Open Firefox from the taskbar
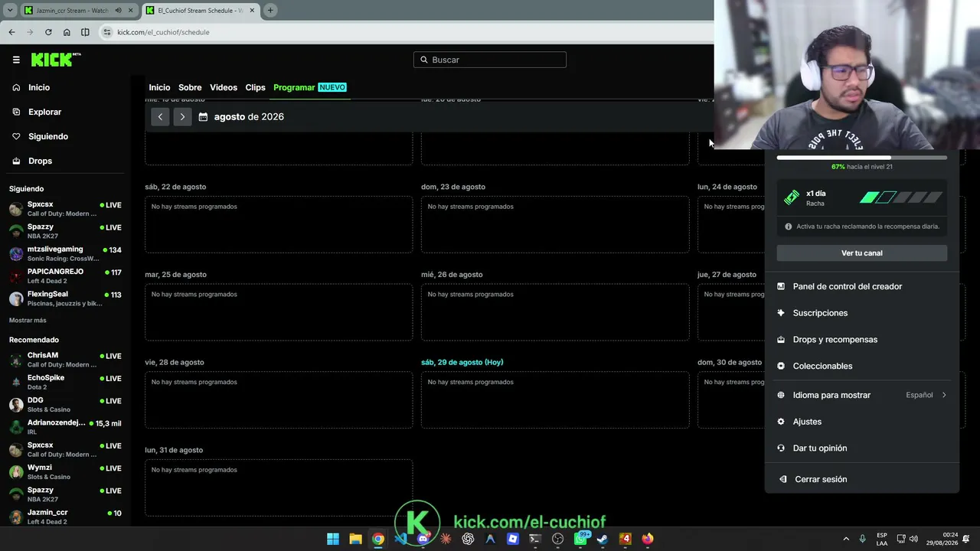 [648, 539]
